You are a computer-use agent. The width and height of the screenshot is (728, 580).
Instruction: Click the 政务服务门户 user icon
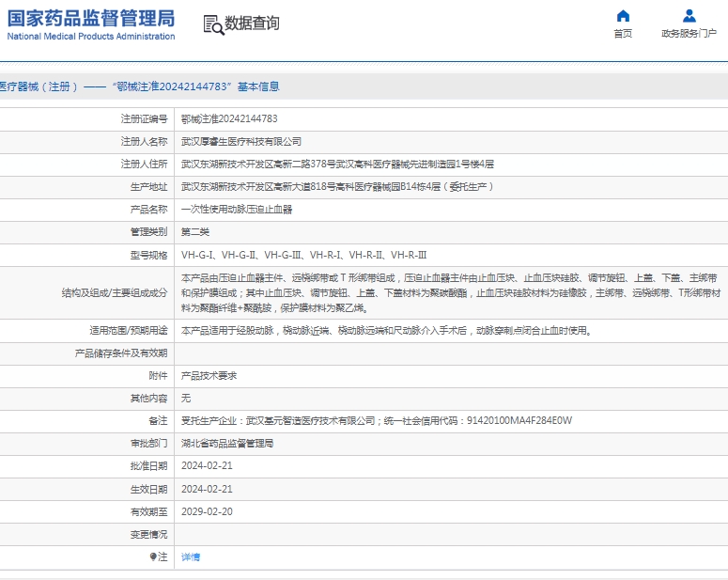click(x=689, y=16)
